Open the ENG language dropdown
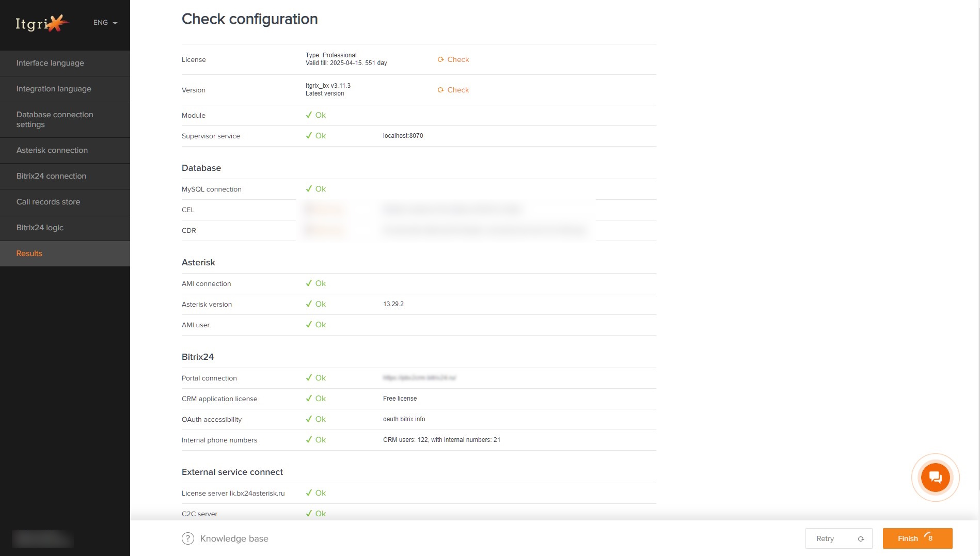 point(105,23)
